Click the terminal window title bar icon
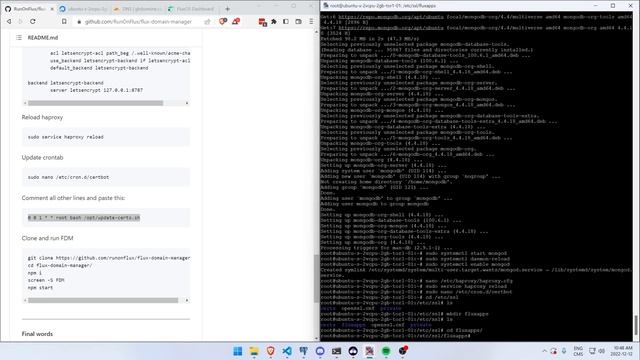The width and height of the screenshot is (640, 360). pyautogui.click(x=325, y=6)
